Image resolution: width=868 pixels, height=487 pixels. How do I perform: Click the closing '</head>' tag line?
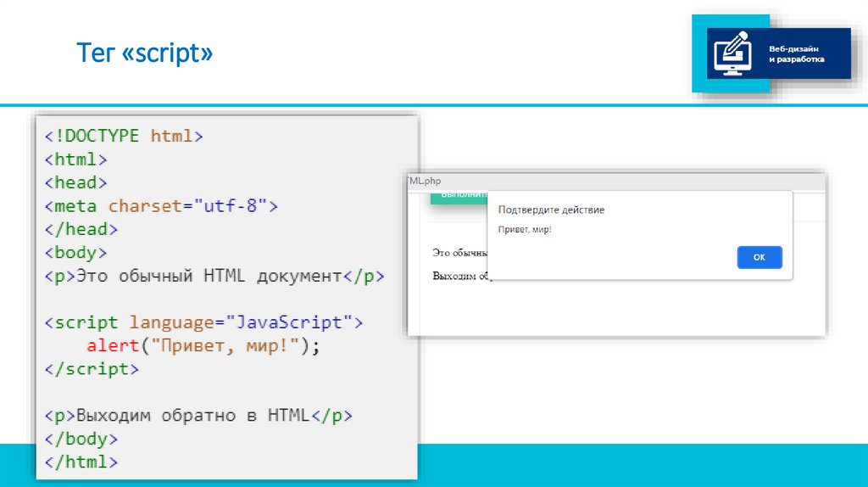point(81,229)
